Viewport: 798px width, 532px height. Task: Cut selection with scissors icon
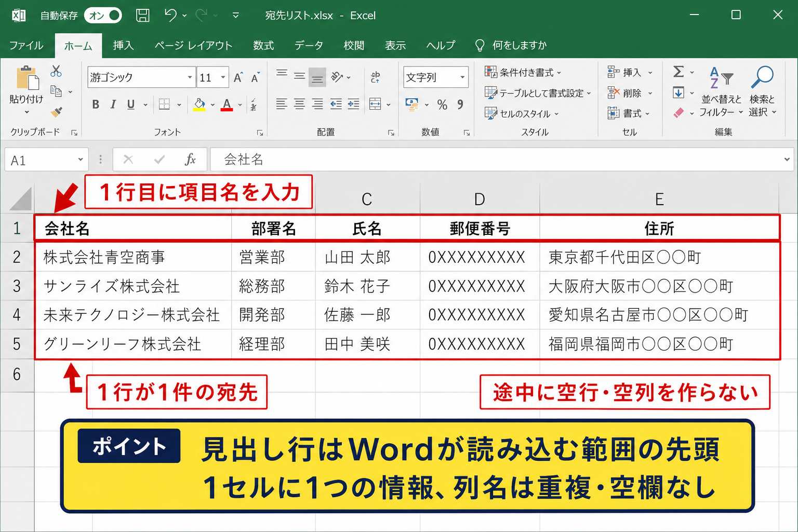click(56, 71)
